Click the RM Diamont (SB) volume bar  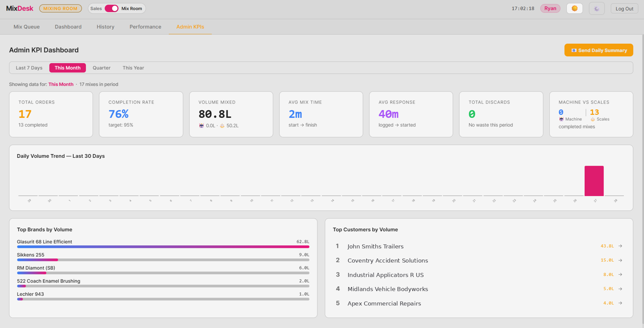pyautogui.click(x=163, y=273)
